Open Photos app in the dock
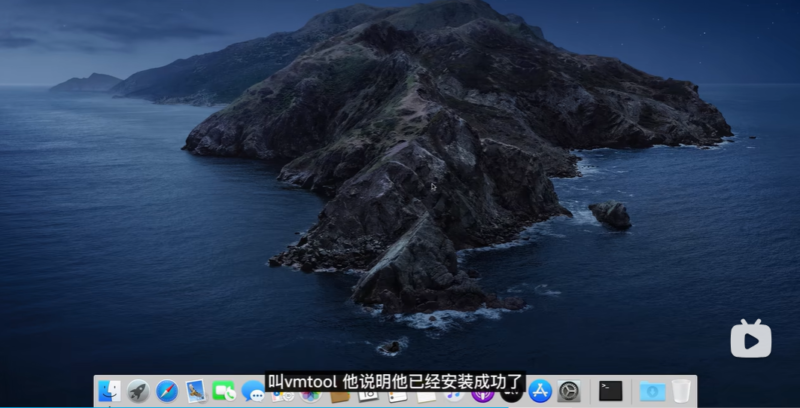 (311, 396)
